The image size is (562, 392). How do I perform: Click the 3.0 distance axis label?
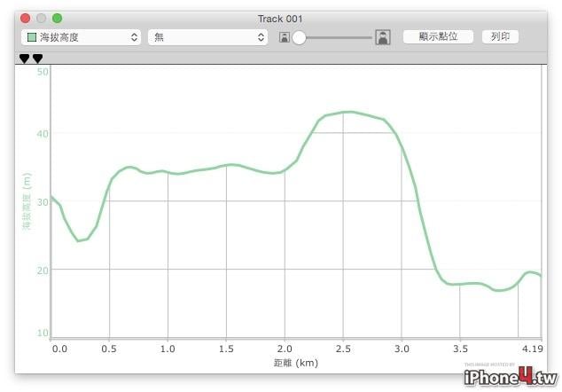[402, 349]
